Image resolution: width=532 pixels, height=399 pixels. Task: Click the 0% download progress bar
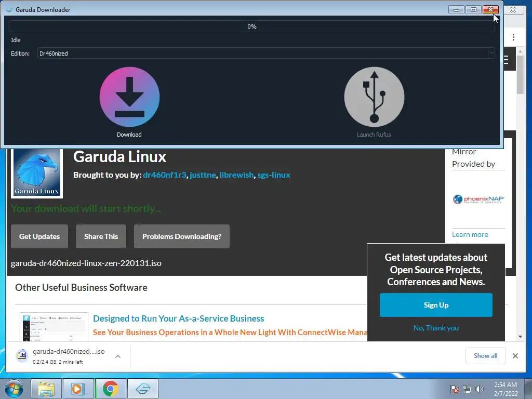[252, 26]
